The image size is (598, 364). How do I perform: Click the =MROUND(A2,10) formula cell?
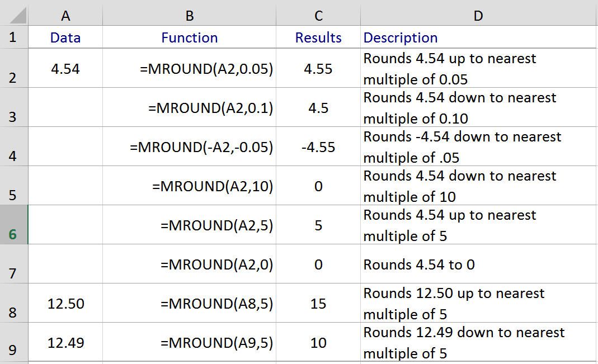tap(189, 186)
